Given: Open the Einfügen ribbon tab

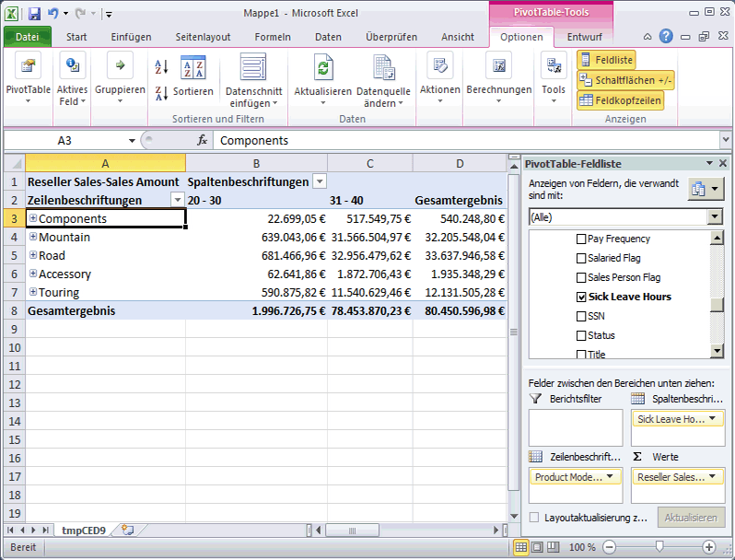Looking at the screenshot, I should (131, 37).
